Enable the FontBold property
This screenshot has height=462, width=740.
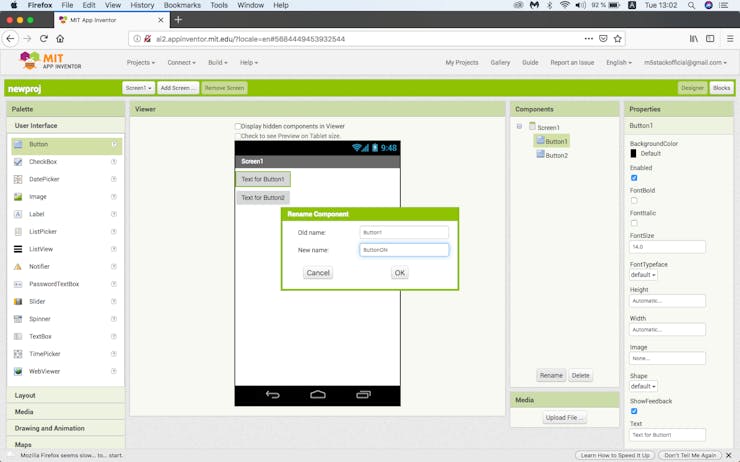634,201
